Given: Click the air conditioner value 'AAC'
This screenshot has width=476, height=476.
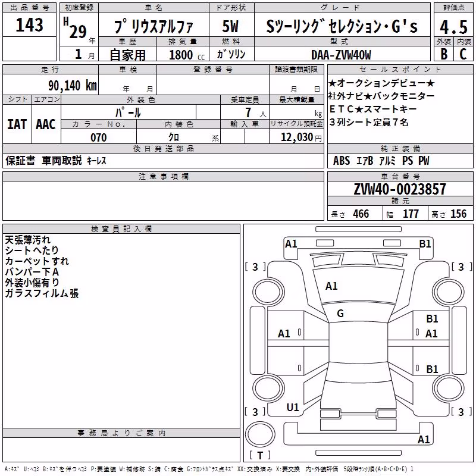Looking at the screenshot, I should pos(46,124).
